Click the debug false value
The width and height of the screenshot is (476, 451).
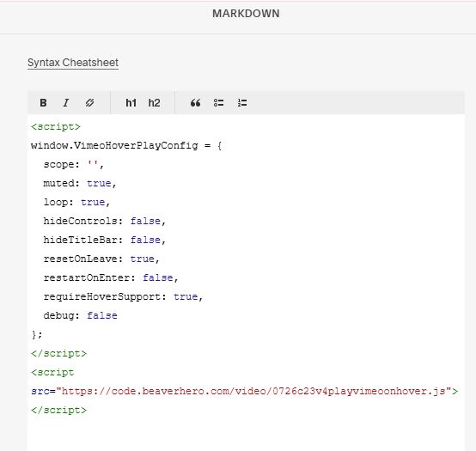pos(102,315)
